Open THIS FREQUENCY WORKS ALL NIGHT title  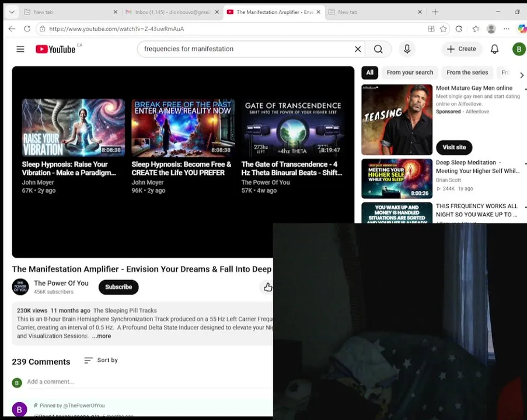(477, 211)
